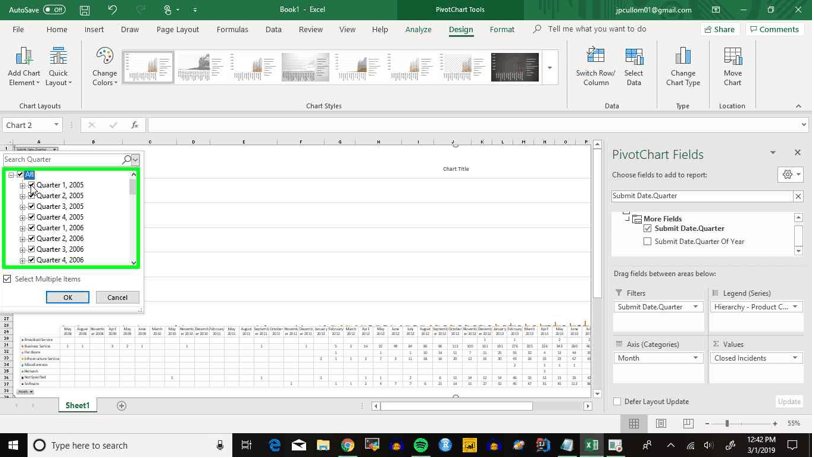Viewport: 814px width, 458px height.
Task: Click OK in the filter dialog
Action: pyautogui.click(x=67, y=298)
